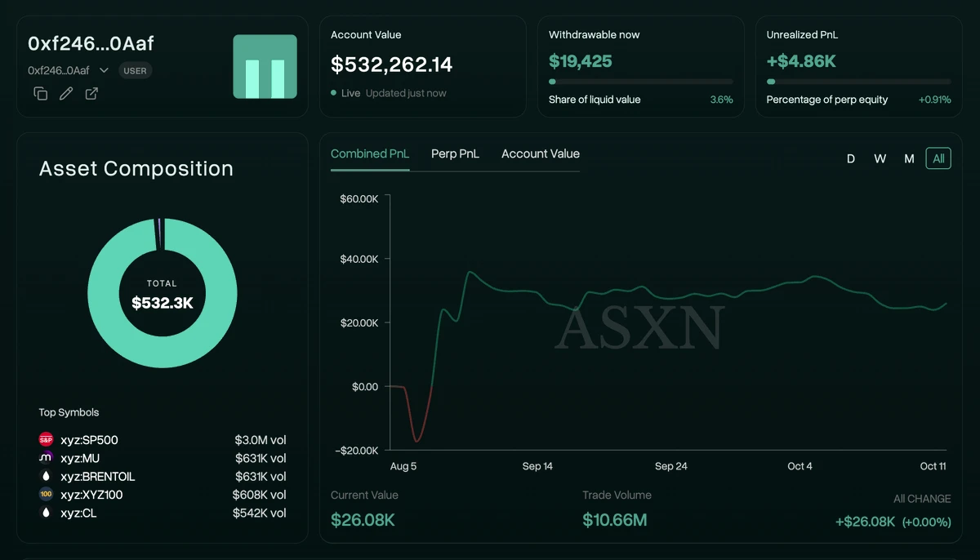
Task: Edit the address label with the pencil icon
Action: 66,94
